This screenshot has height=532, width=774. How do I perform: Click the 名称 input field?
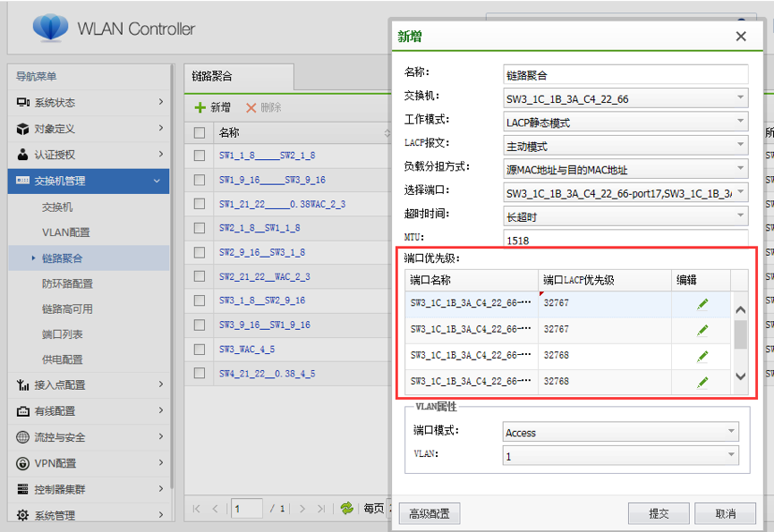point(625,75)
